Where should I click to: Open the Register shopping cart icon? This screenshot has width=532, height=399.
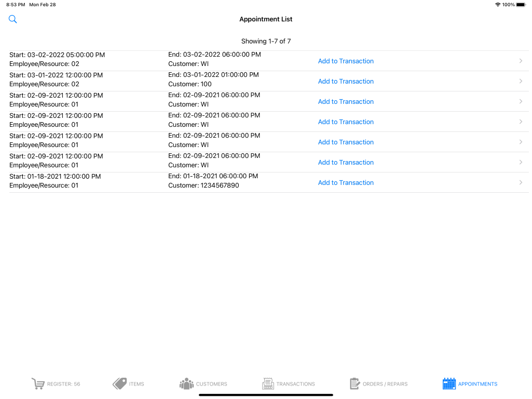(38, 384)
